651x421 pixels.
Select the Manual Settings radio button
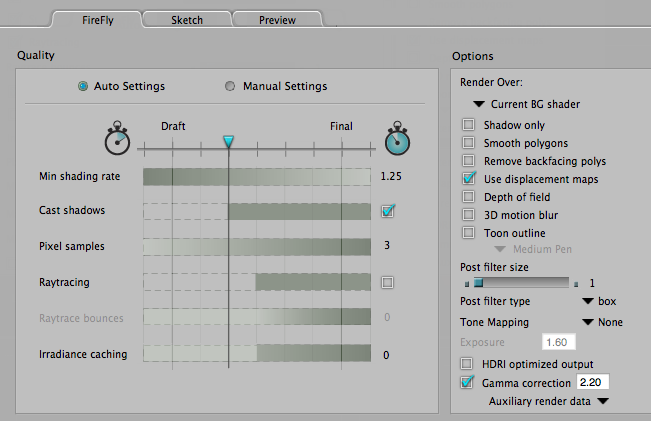(230, 86)
